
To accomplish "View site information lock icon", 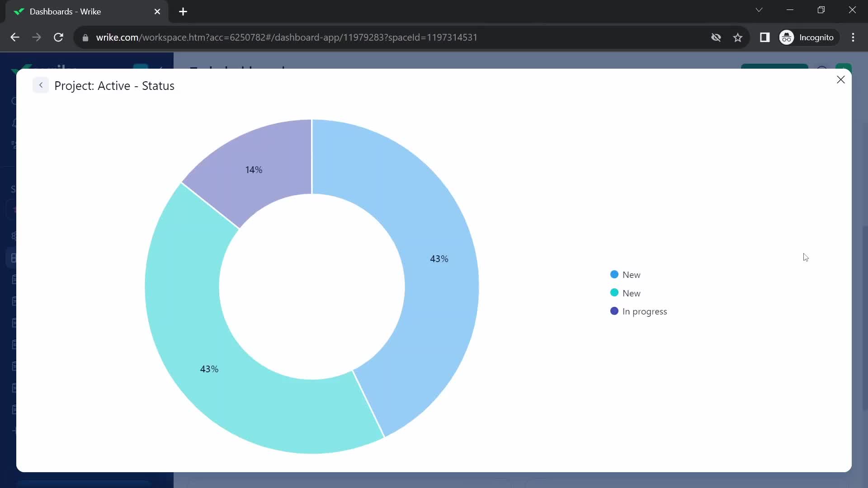I will point(85,38).
